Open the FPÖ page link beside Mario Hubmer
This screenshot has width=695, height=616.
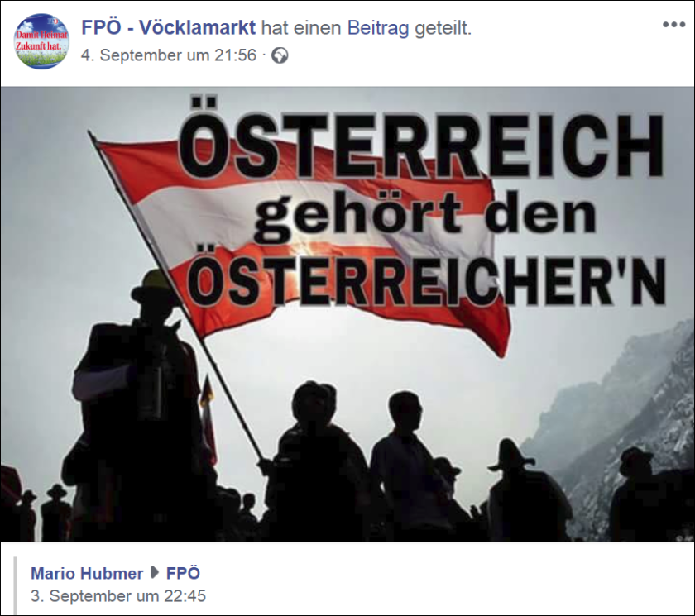pyautogui.click(x=183, y=573)
